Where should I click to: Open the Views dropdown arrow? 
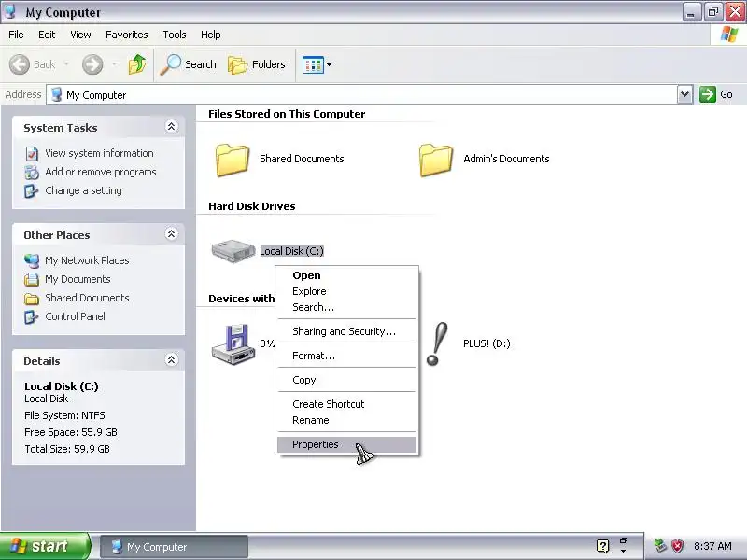click(x=329, y=64)
